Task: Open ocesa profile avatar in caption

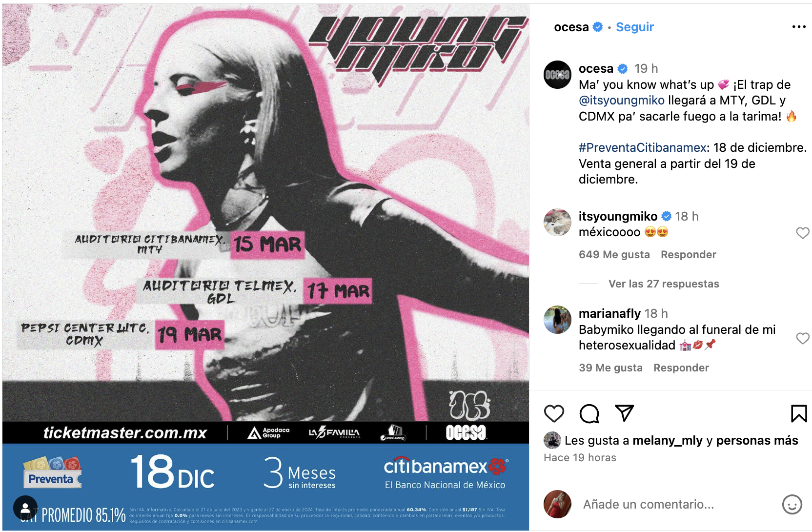Action: click(x=557, y=75)
